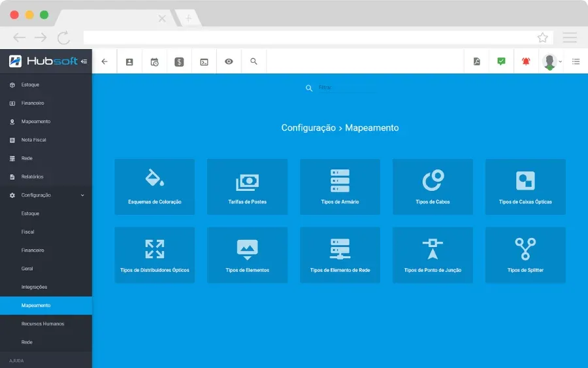Open the PDF document icon
This screenshot has width=588, height=368.
[x=477, y=61]
